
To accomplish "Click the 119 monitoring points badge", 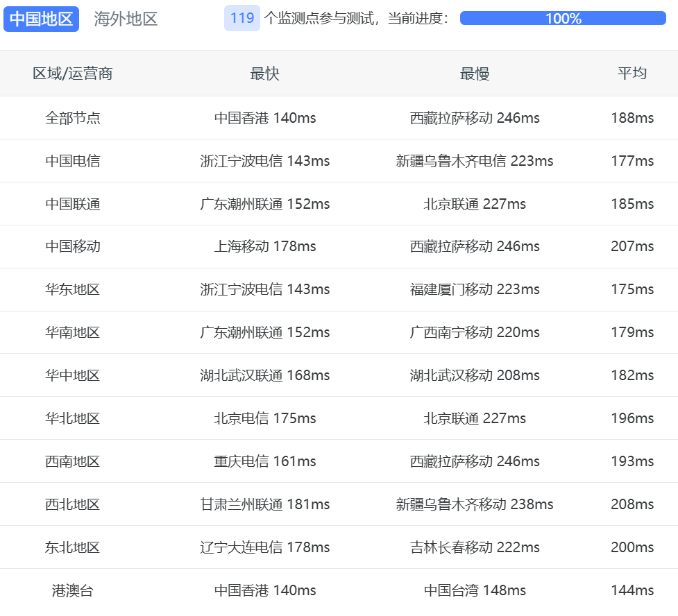I will point(241,18).
